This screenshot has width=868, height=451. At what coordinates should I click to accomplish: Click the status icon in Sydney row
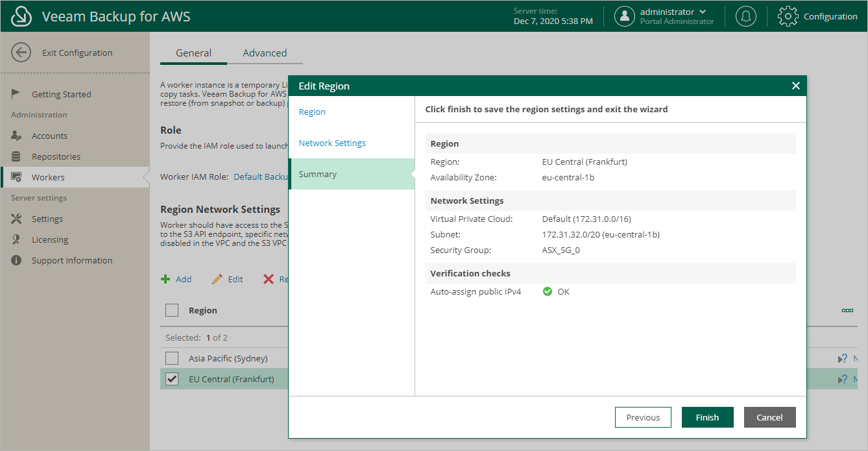coord(842,358)
